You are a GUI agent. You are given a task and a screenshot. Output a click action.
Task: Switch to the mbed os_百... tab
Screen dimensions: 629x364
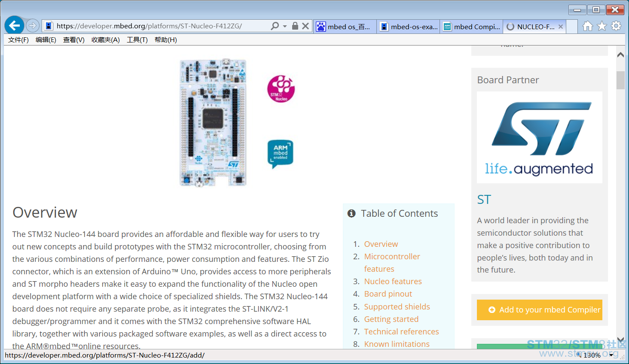pos(345,27)
